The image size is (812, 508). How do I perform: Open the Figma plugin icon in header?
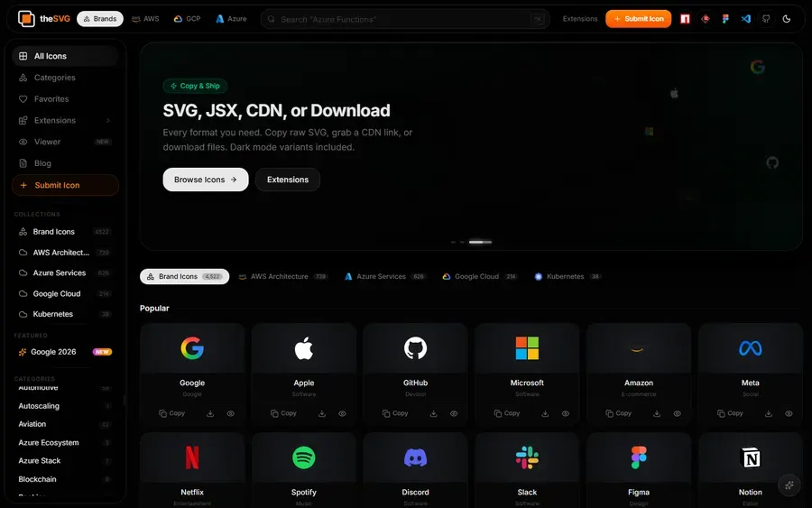pos(725,19)
